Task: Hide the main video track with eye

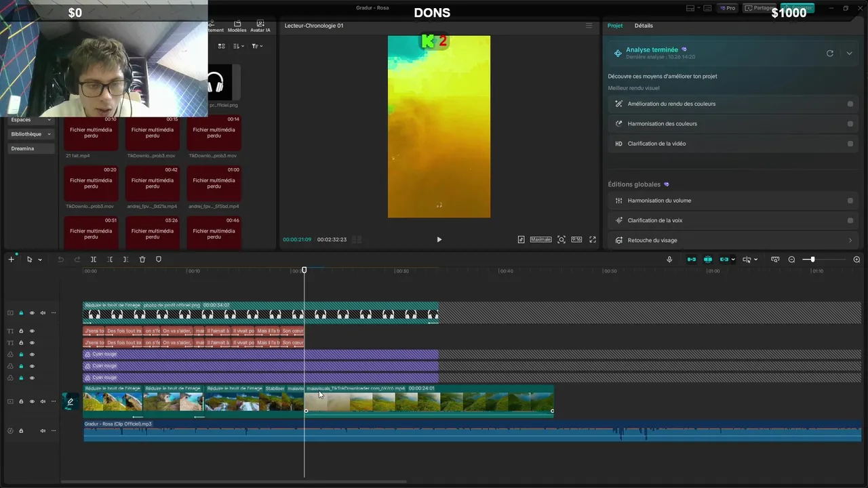Action: click(32, 402)
